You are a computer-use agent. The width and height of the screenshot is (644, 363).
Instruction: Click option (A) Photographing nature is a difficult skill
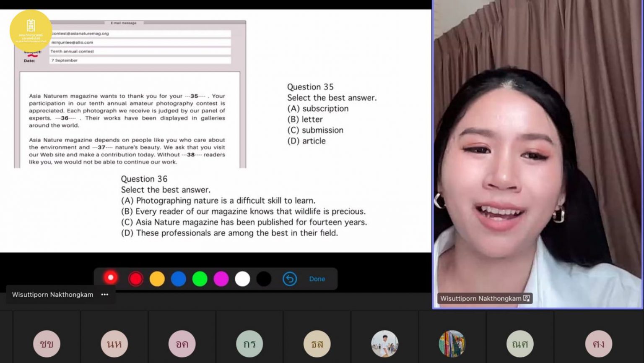pyautogui.click(x=218, y=201)
